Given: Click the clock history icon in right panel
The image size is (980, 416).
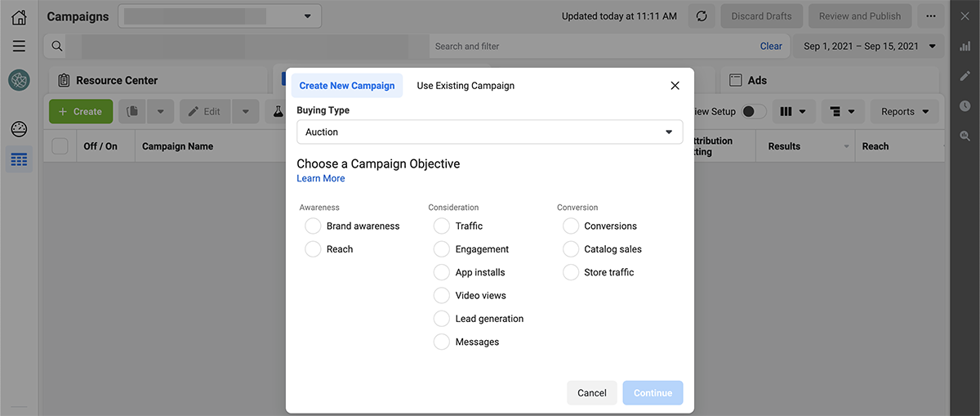Looking at the screenshot, I should pos(965,106).
